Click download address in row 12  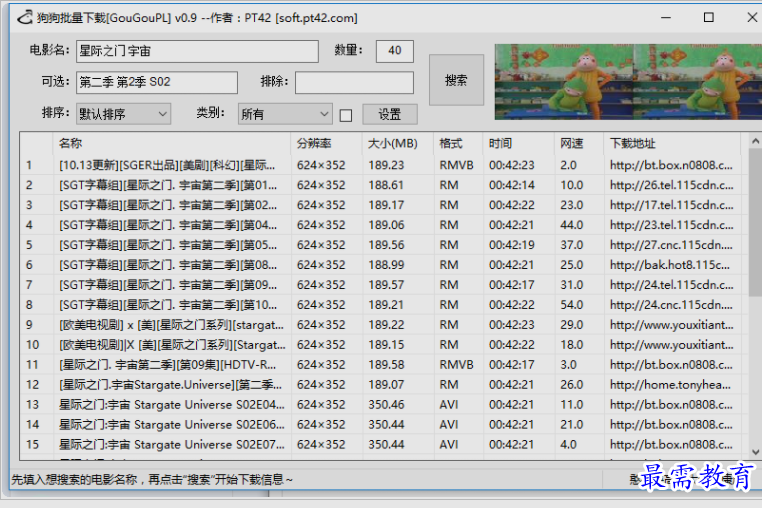[x=670, y=385]
